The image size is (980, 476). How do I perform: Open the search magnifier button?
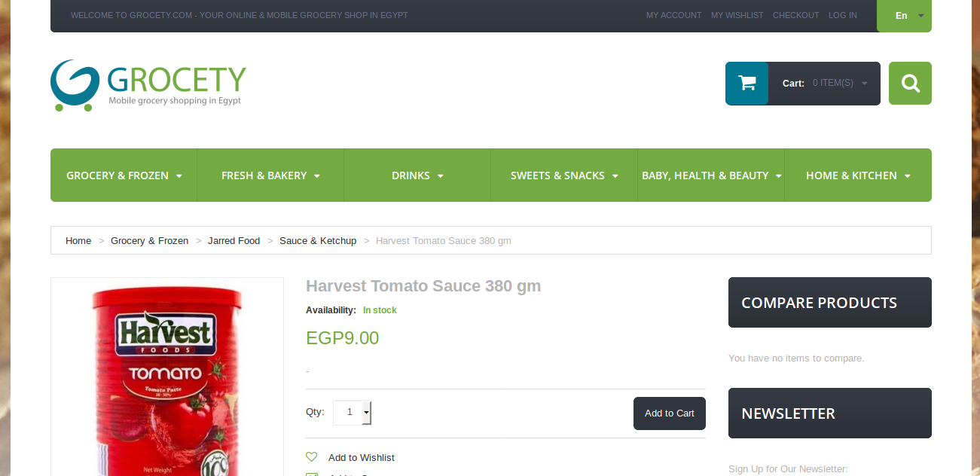click(x=910, y=83)
